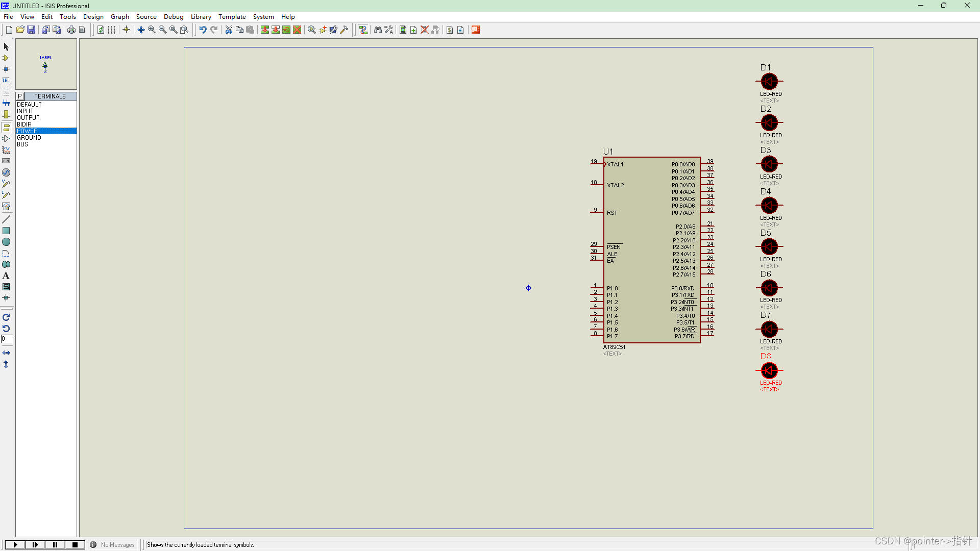Pause the simulation
The width and height of the screenshot is (980, 551).
coord(55,545)
